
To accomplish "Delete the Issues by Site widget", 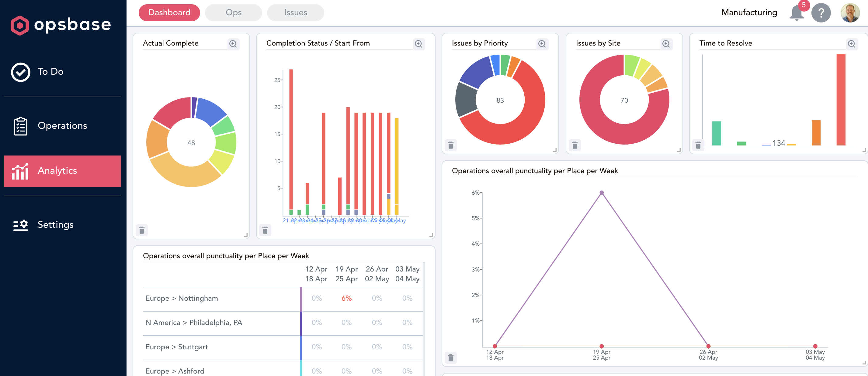I will coord(575,145).
